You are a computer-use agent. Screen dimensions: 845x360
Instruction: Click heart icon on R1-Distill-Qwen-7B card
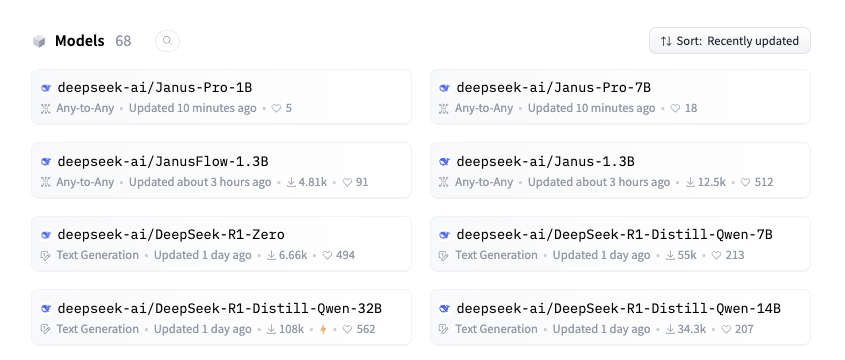pyautogui.click(x=716, y=255)
